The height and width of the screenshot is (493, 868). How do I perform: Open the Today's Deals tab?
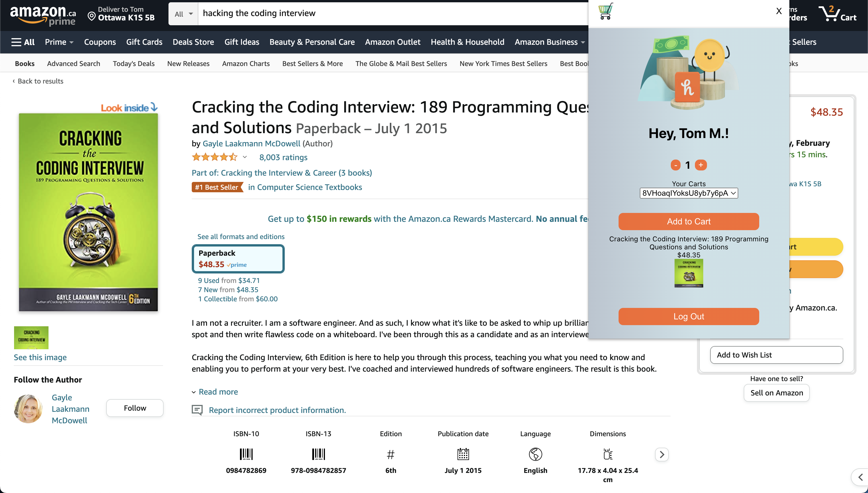(x=133, y=64)
